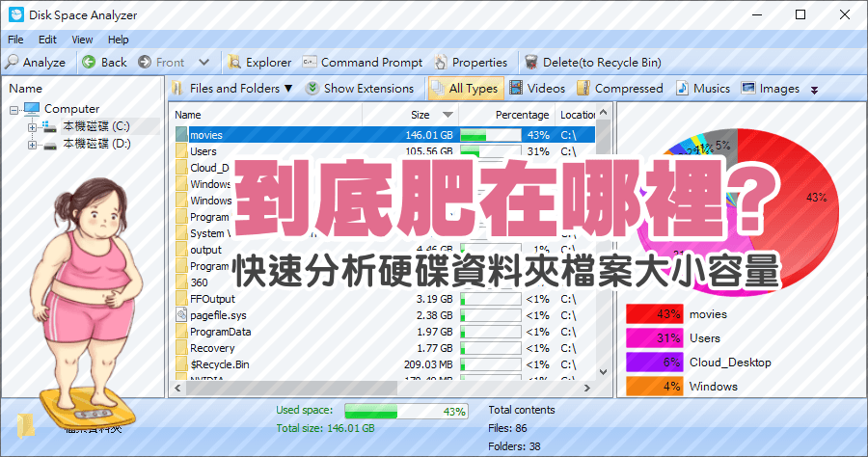Click the Analyze magnifier icon

(12, 62)
